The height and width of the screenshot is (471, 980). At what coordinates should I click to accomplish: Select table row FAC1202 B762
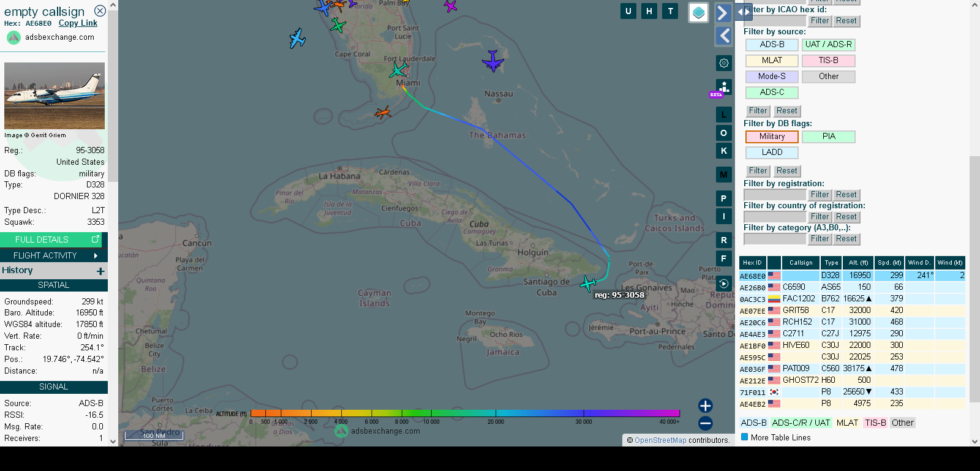click(852, 299)
